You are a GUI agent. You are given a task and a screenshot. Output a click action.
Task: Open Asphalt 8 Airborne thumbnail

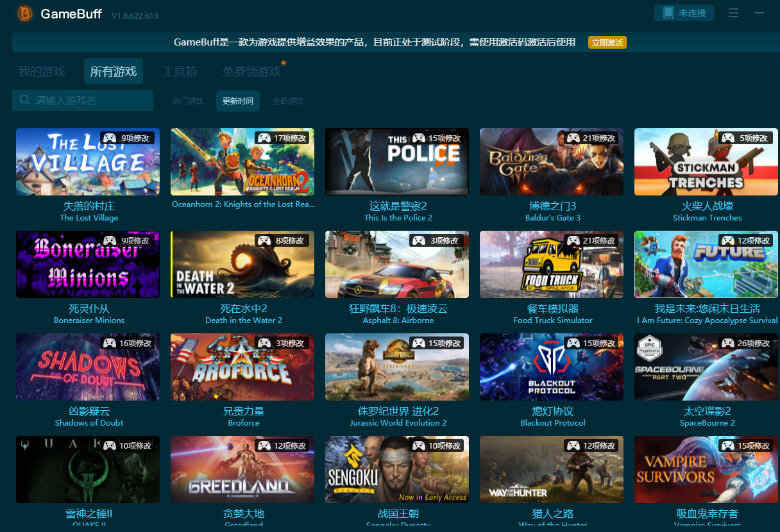point(397,264)
